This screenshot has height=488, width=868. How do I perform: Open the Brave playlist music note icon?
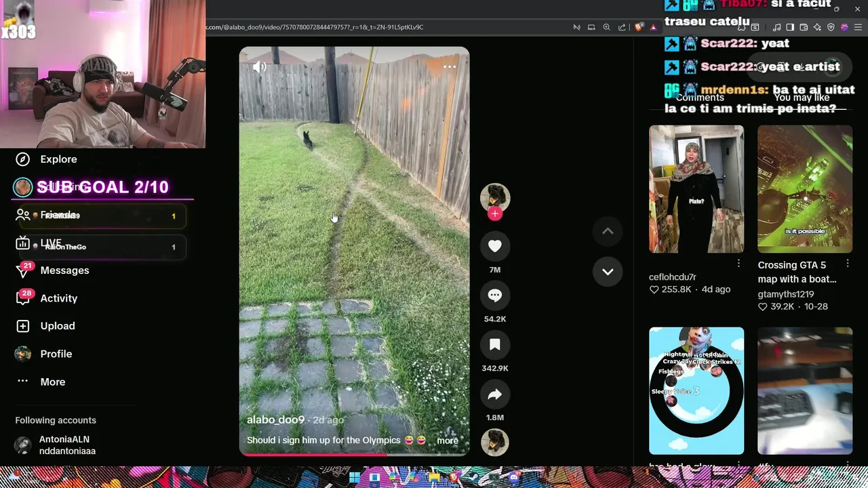coord(776,27)
